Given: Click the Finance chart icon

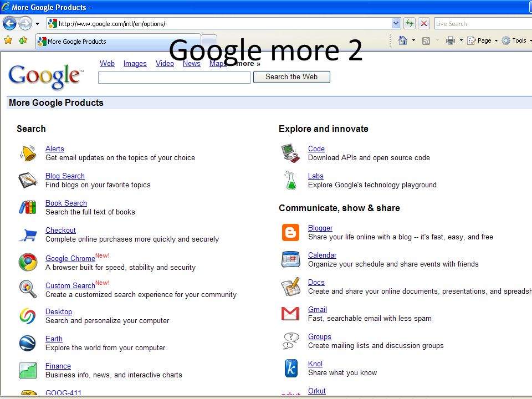Looking at the screenshot, I should [x=28, y=370].
